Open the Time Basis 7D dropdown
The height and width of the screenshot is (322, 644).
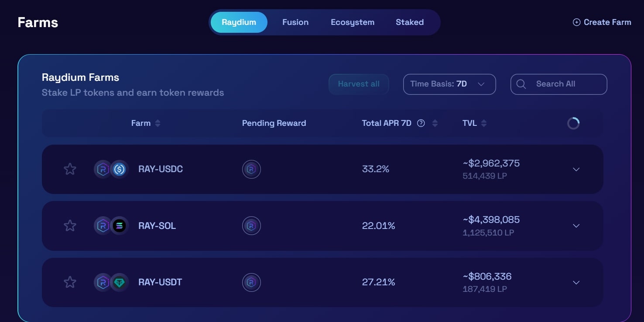point(449,84)
